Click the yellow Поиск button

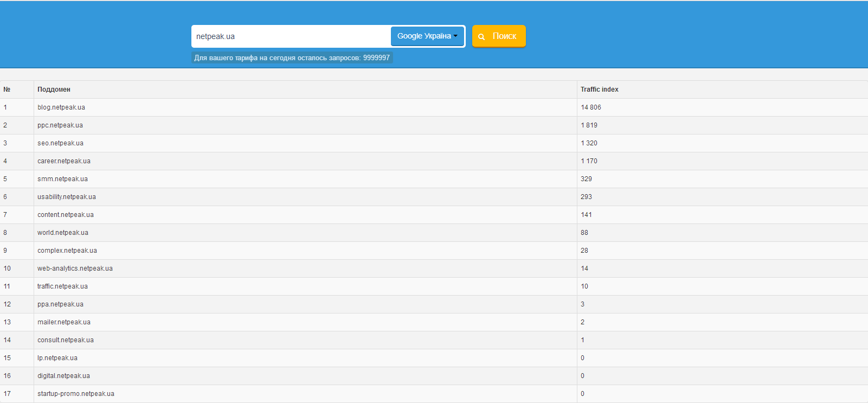point(499,36)
